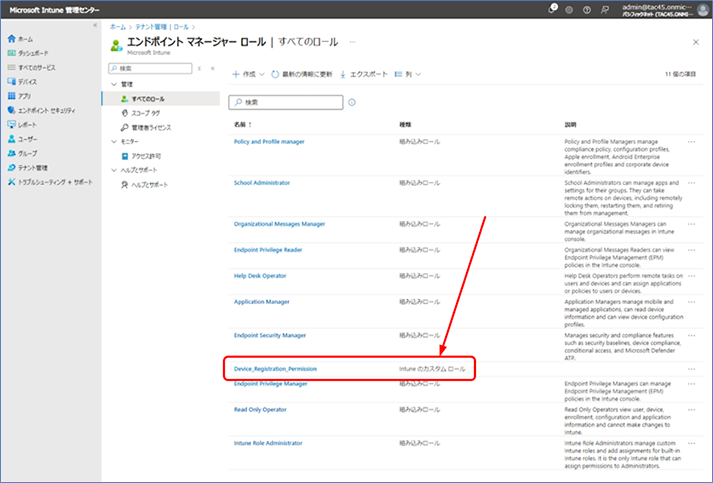Open more options for Device_Registration_Permission
This screenshot has height=483, width=713.
tap(691, 369)
